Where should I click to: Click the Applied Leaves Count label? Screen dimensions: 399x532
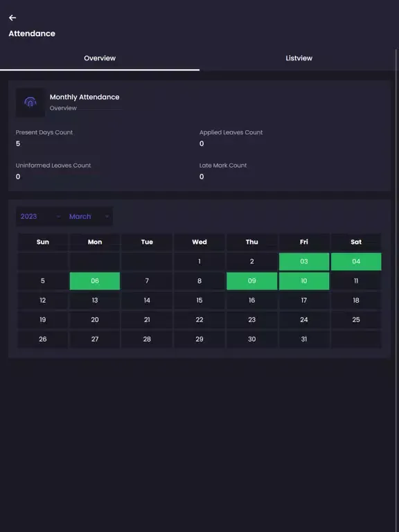click(231, 132)
